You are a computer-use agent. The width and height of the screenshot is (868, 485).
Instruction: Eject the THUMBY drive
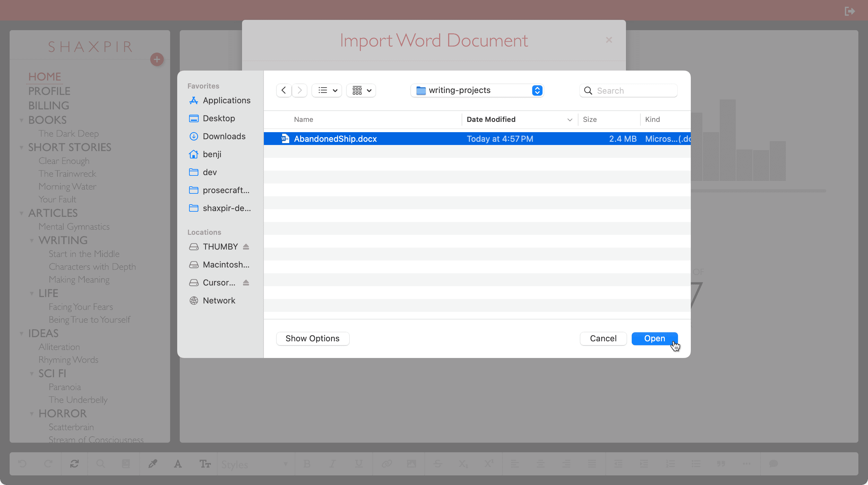(246, 247)
